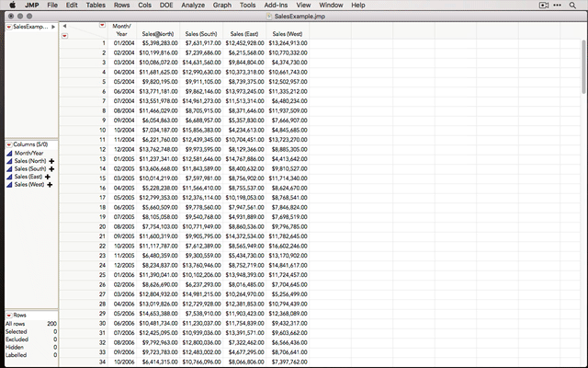Screen dimensions: 588x368
Task: Select the Sales (South) column header
Action: pyautogui.click(x=201, y=33)
